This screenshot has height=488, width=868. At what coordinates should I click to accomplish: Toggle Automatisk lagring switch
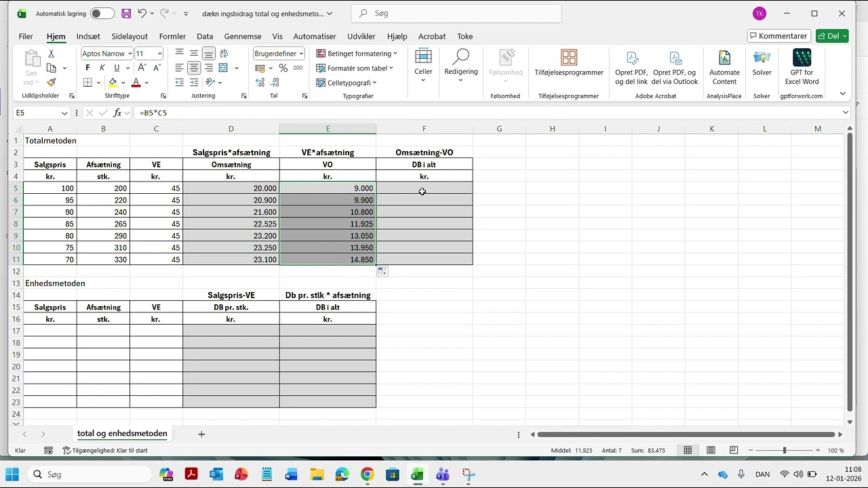click(x=102, y=14)
